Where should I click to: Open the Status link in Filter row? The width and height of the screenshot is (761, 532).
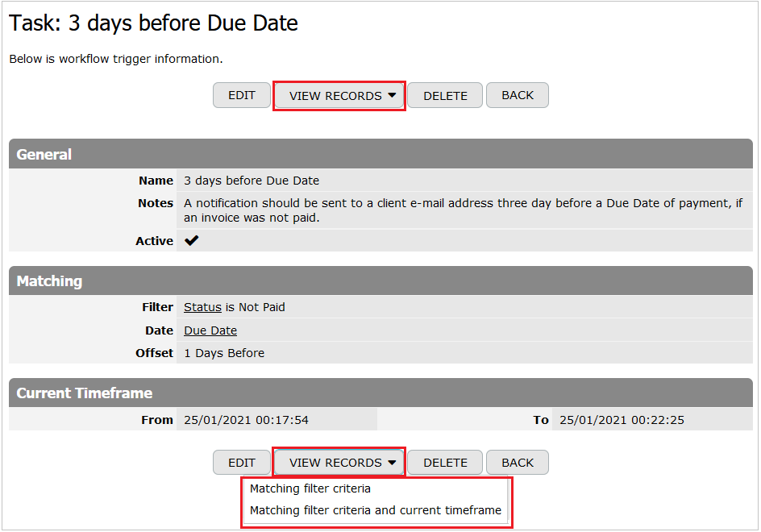pyautogui.click(x=202, y=307)
